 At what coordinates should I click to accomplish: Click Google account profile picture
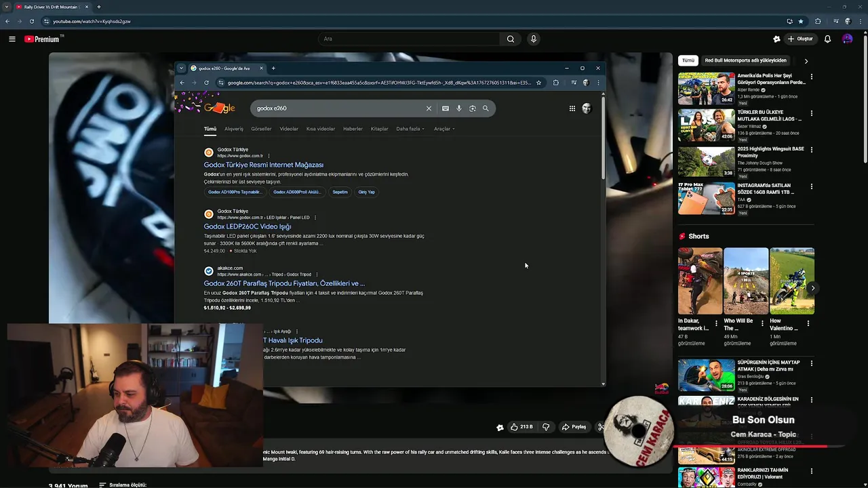click(587, 108)
